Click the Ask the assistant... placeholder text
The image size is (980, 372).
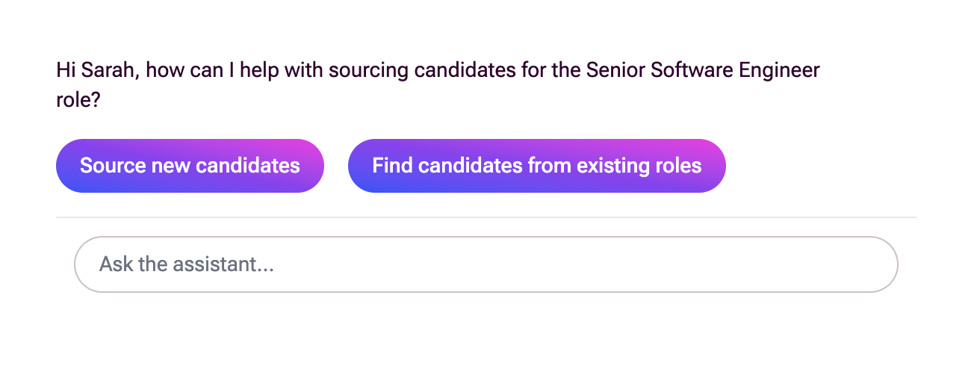[x=187, y=264]
